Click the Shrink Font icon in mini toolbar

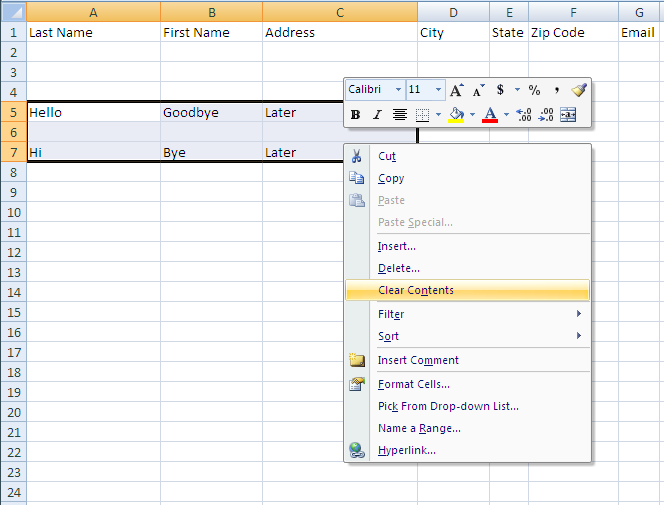tap(479, 90)
